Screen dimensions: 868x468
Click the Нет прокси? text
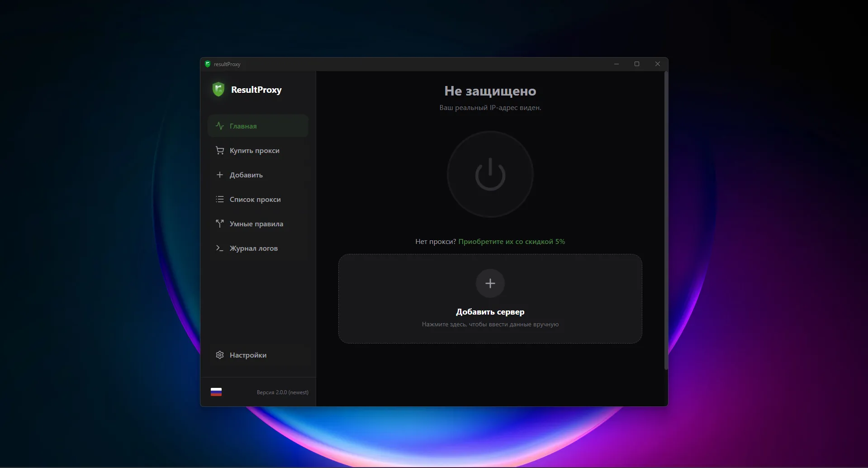tap(436, 242)
